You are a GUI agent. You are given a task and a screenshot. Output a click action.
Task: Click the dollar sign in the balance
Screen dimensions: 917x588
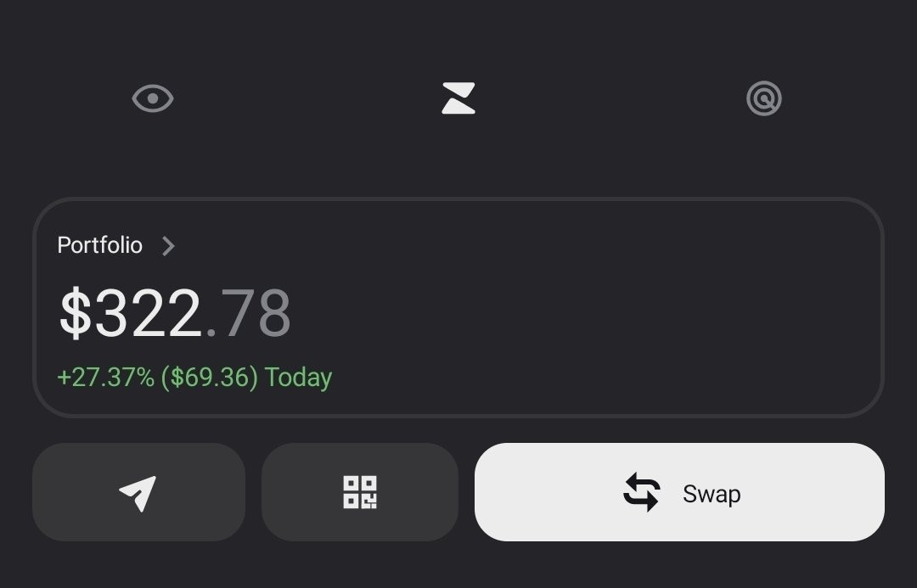(x=75, y=314)
